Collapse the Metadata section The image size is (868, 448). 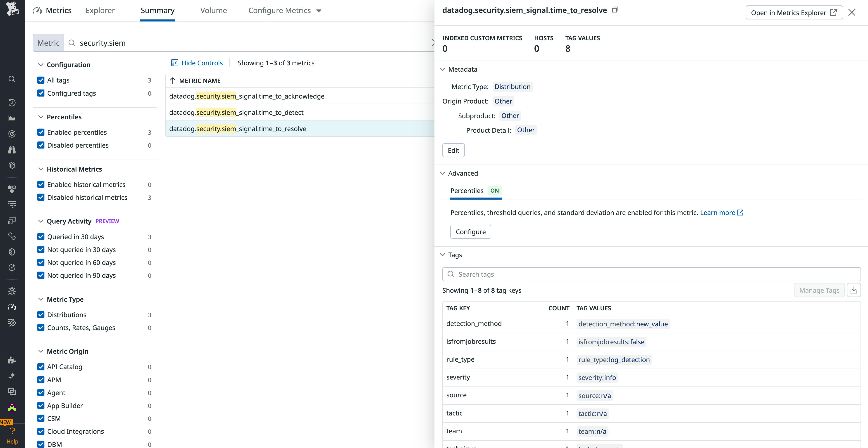(x=443, y=69)
